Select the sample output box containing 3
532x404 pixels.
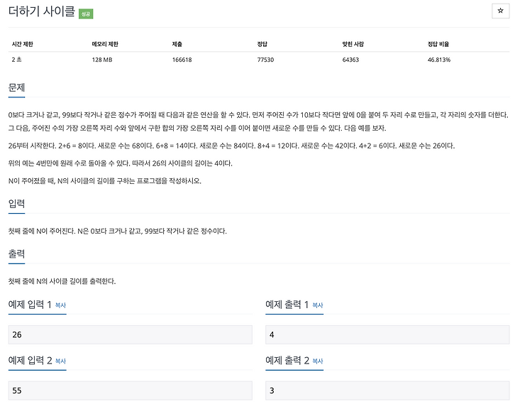coord(387,391)
